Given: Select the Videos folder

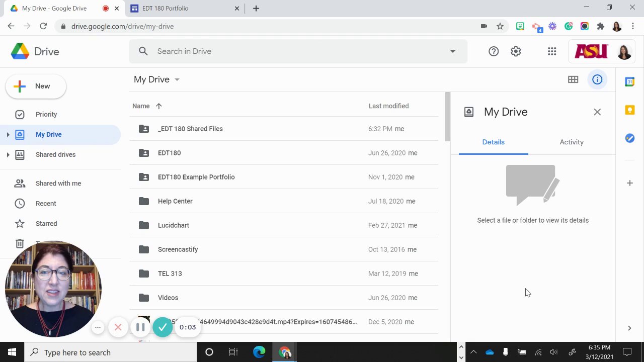Looking at the screenshot, I should click(x=284, y=298).
